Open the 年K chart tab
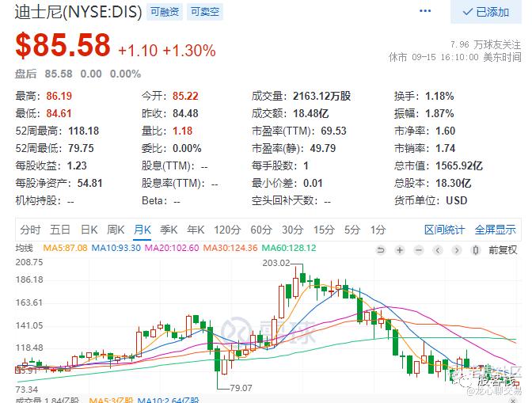 point(196,230)
